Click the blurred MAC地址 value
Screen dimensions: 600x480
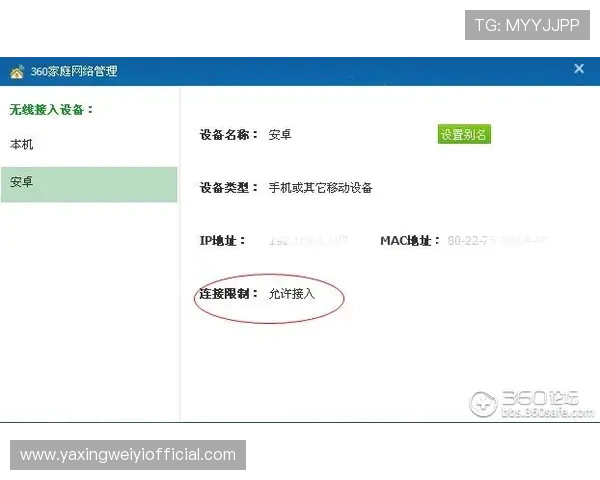497,241
